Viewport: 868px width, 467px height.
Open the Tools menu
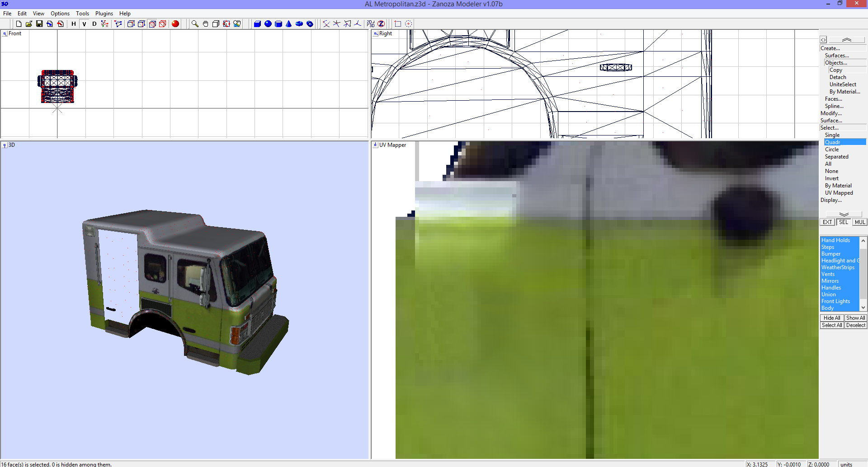point(82,14)
